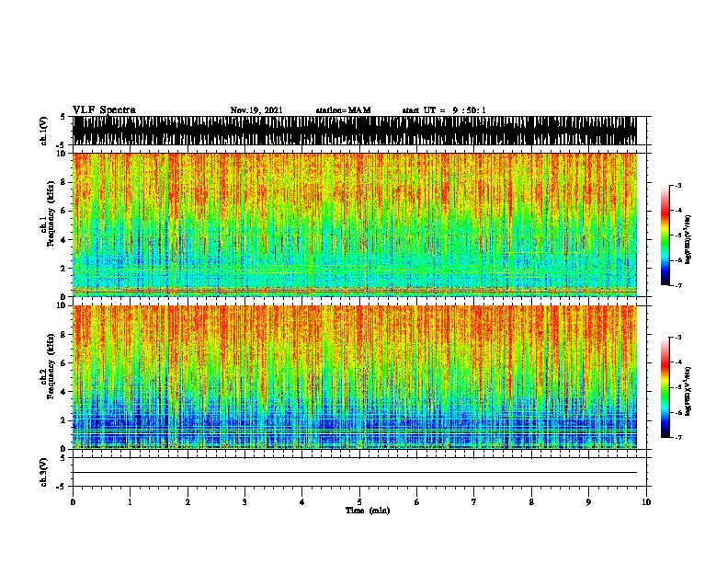The image size is (728, 563).
Task: Click inside the ch.2 frequency spectrogram
Action: tap(354, 377)
